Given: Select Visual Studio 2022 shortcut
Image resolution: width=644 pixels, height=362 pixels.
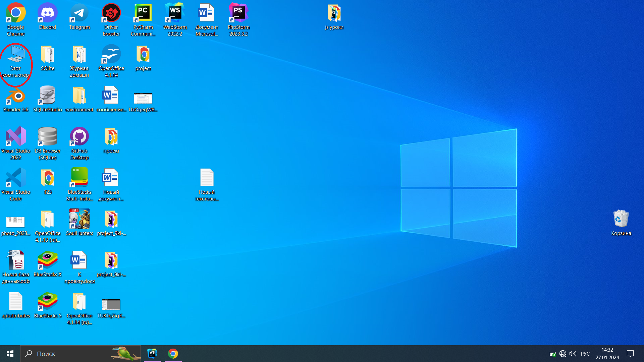Looking at the screenshot, I should coord(16,143).
